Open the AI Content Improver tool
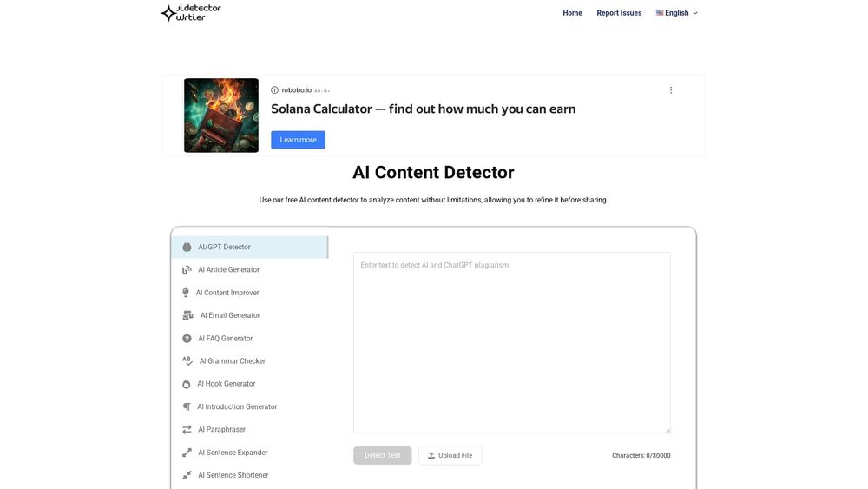Screen dimensions: 868x489 coord(227,293)
